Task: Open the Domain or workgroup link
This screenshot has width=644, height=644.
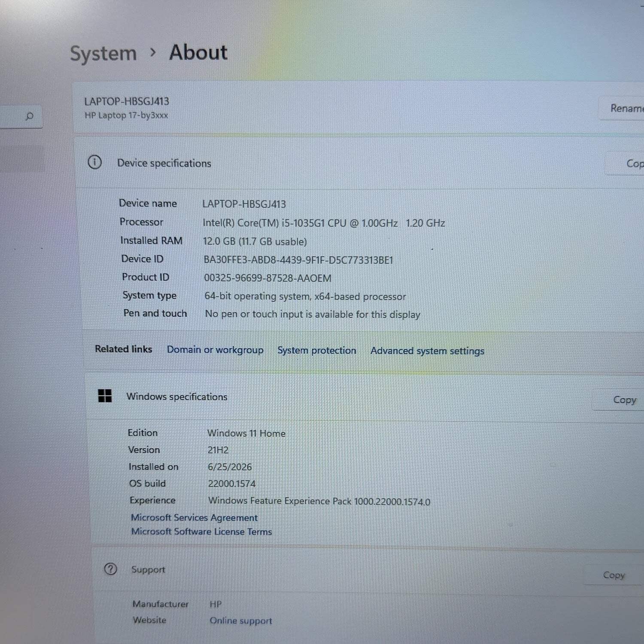Action: coord(215,350)
